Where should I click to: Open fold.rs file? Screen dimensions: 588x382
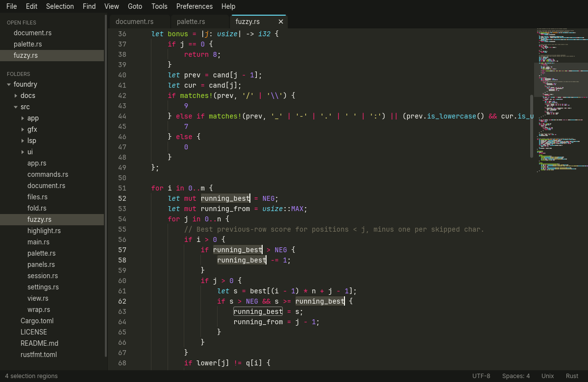[x=52, y=208]
